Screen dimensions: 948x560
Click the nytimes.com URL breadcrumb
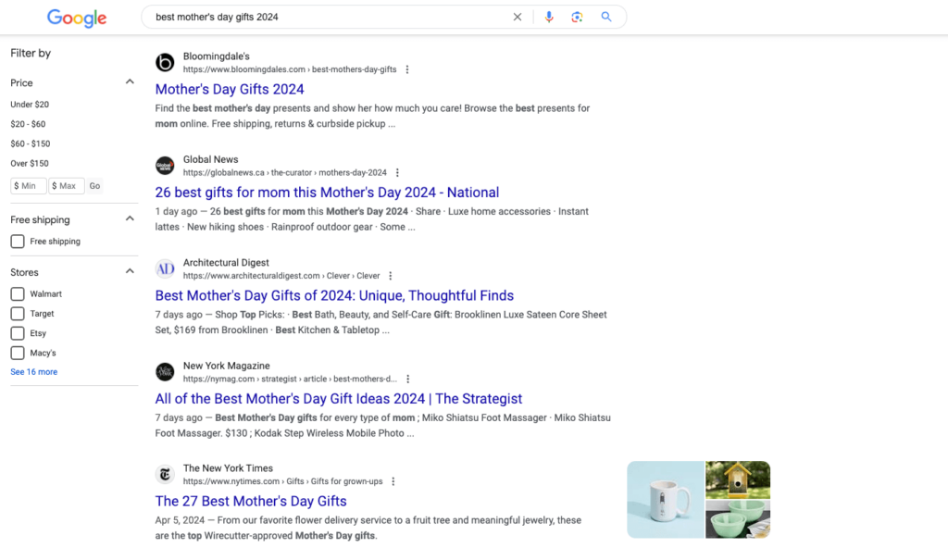[x=283, y=481]
